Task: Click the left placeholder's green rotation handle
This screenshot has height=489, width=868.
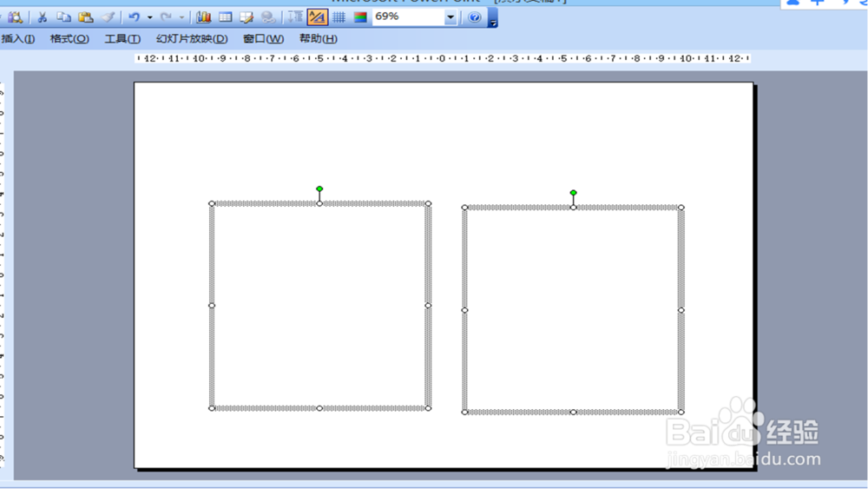Action: (x=319, y=188)
